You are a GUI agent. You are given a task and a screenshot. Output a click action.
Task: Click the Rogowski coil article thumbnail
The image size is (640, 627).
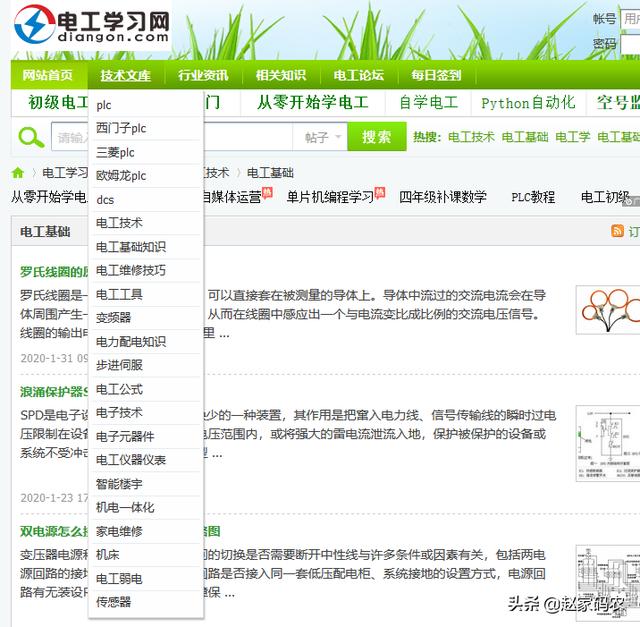pyautogui.click(x=608, y=310)
